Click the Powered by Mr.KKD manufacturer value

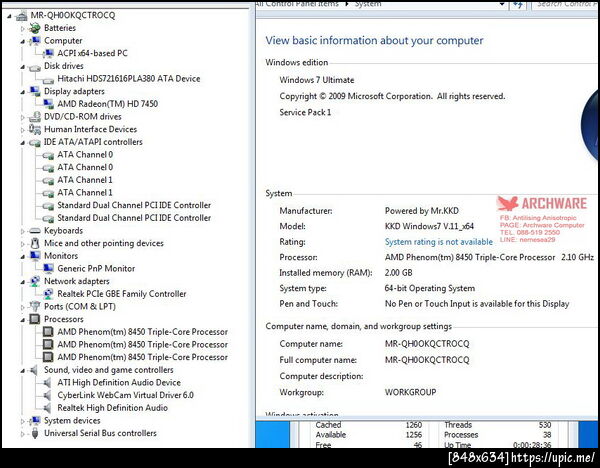[421, 211]
